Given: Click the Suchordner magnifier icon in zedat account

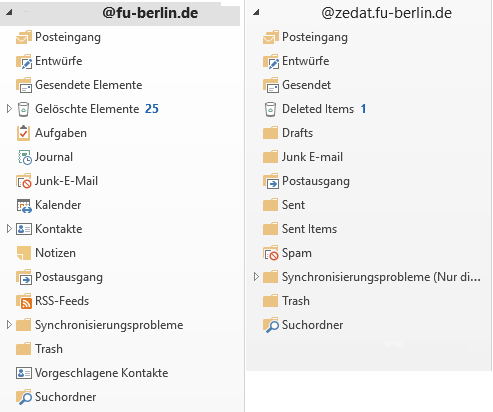Looking at the screenshot, I should (x=271, y=325).
